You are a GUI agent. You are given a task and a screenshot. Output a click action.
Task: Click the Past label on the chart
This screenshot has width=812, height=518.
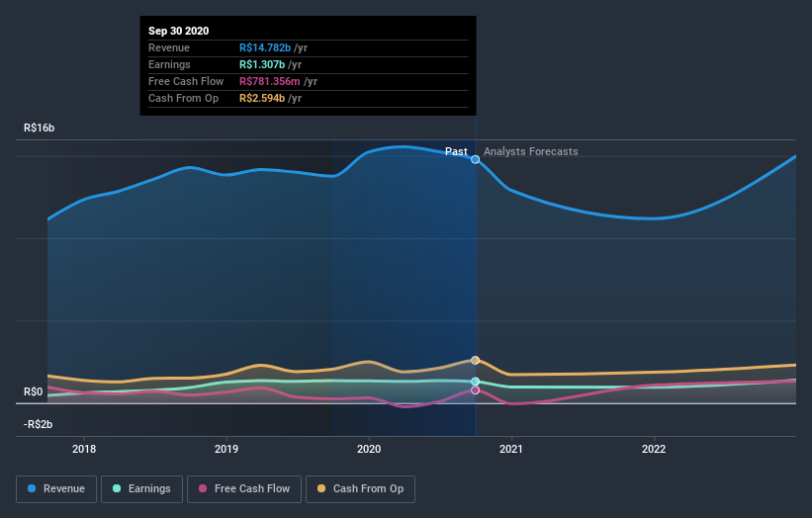[456, 151]
